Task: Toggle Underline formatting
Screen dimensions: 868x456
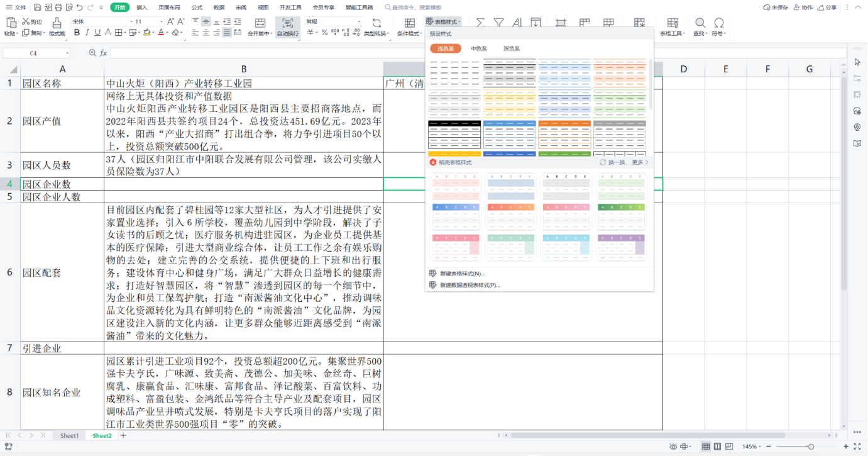Action: (98, 33)
